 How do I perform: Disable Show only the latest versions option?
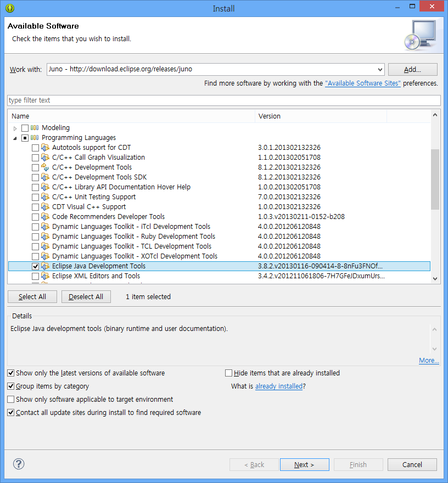point(11,373)
